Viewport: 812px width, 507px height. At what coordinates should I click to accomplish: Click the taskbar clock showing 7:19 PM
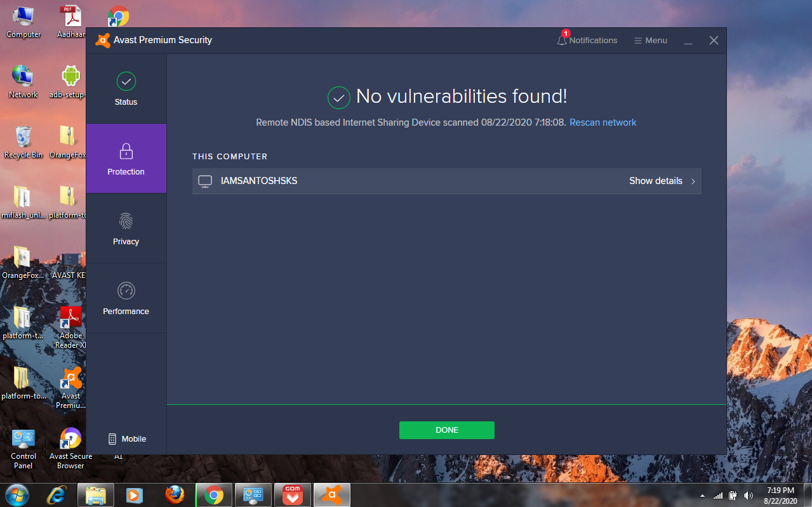[780, 496]
